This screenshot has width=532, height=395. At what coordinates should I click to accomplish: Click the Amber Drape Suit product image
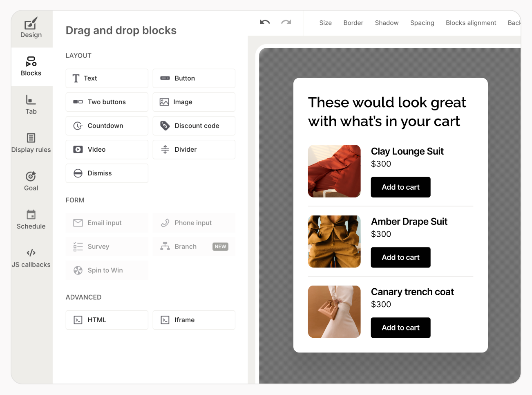tap(334, 241)
